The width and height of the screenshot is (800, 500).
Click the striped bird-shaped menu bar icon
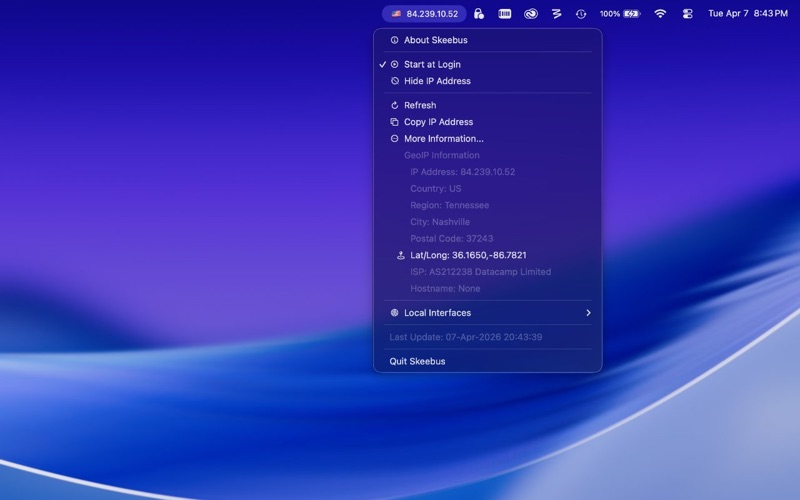pyautogui.click(x=557, y=14)
